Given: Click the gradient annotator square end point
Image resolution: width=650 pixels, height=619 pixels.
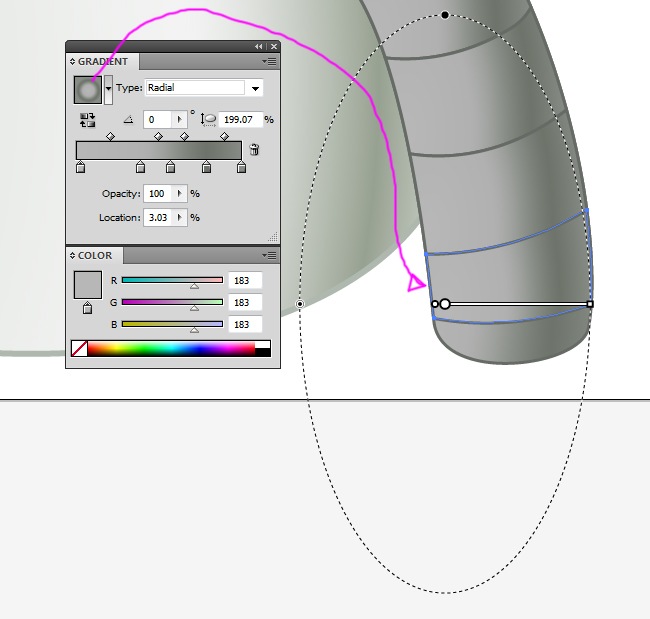Looking at the screenshot, I should click(x=590, y=304).
